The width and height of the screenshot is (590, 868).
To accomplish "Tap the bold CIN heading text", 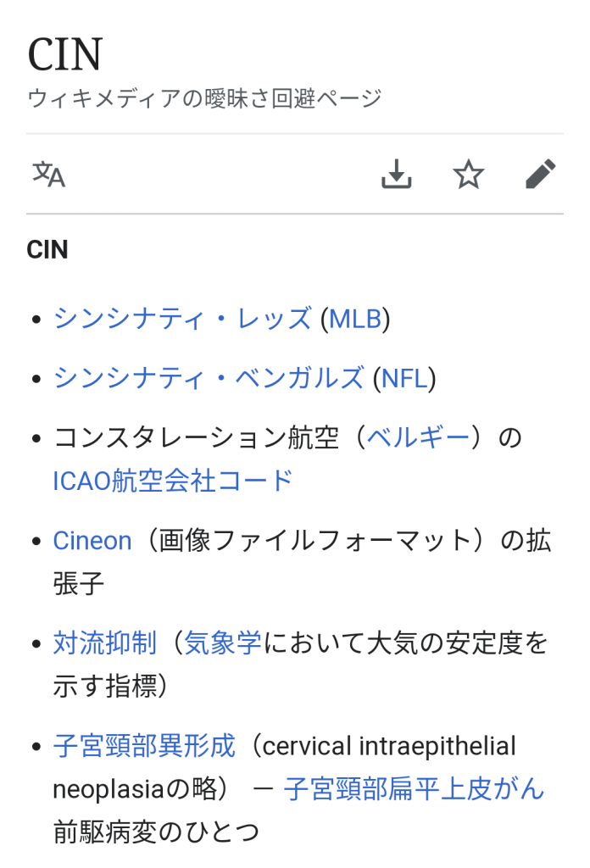I will [47, 250].
